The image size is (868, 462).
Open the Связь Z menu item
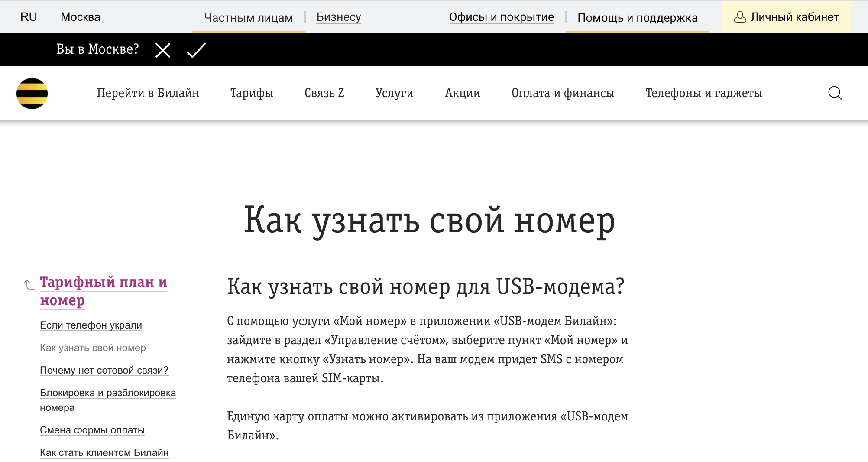[324, 93]
